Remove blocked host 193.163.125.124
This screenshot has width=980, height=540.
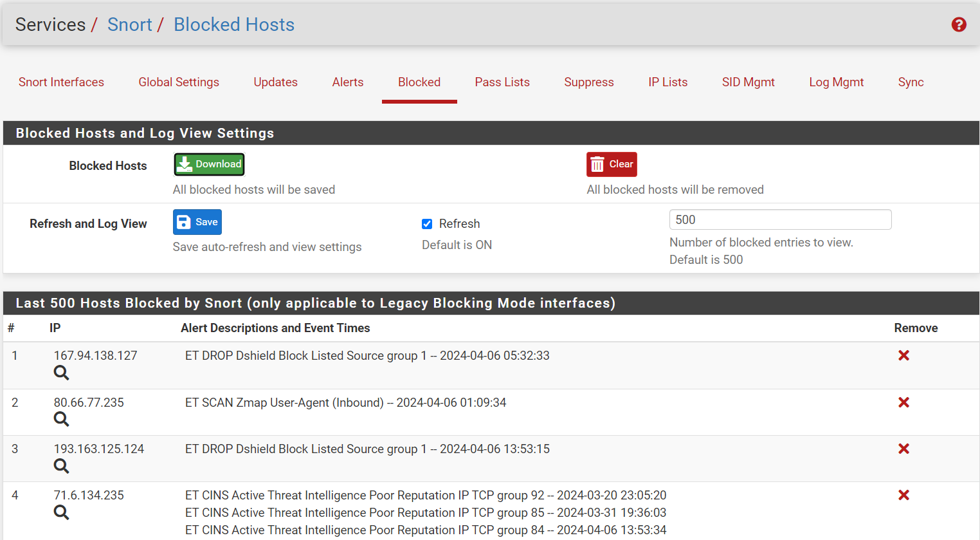point(903,449)
